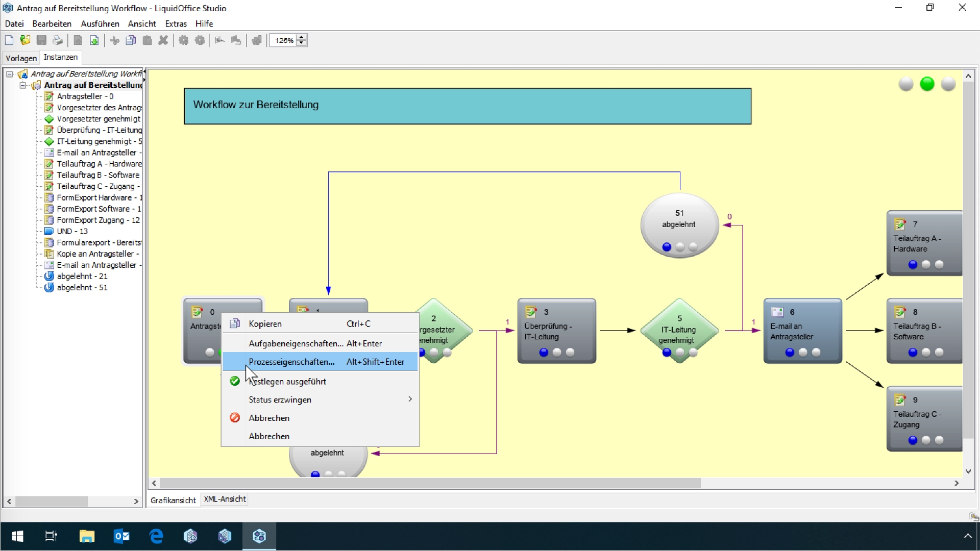Screen dimensions: 980x551
Task: Collapse the root workflow tree node
Action: [9, 74]
